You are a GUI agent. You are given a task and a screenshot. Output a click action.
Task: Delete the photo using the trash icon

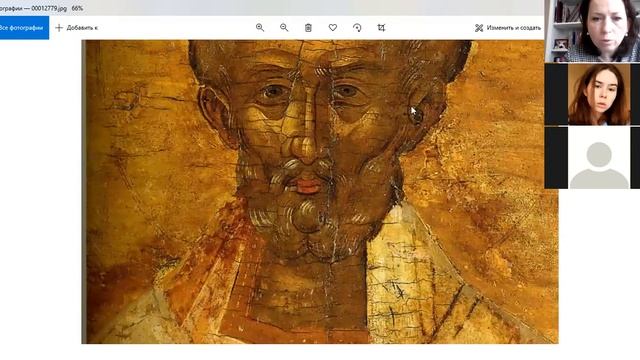click(x=308, y=28)
